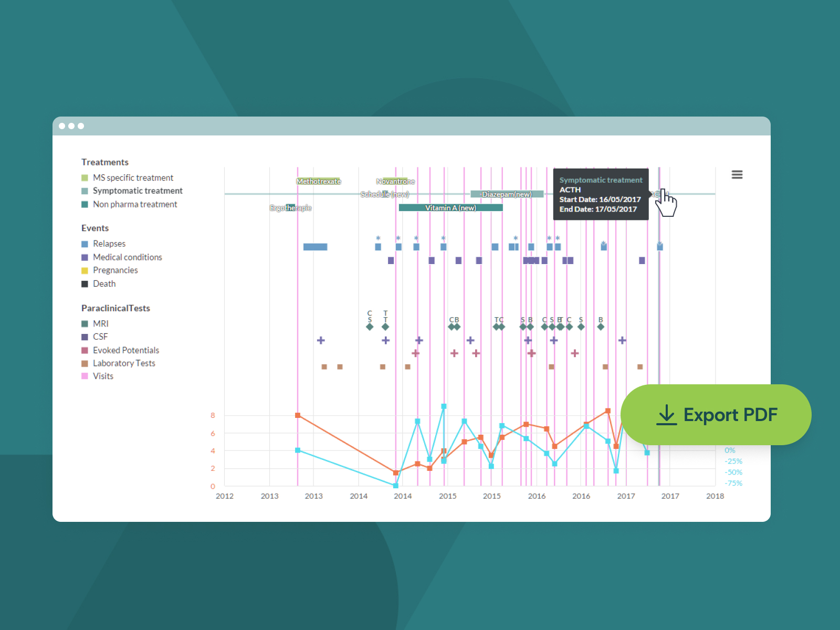This screenshot has height=630, width=840.
Task: Click the Relapses legend color swatch
Action: click(x=85, y=244)
